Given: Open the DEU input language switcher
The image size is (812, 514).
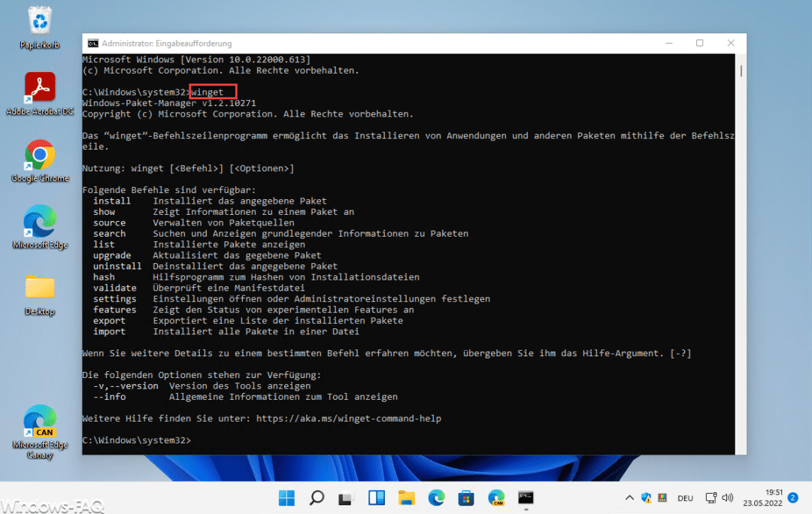Looking at the screenshot, I should click(685, 497).
